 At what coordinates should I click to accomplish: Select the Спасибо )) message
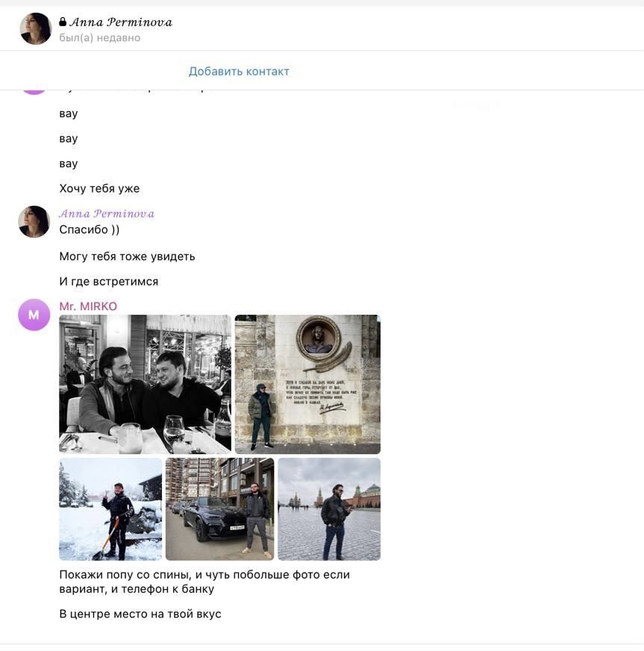coord(89,230)
